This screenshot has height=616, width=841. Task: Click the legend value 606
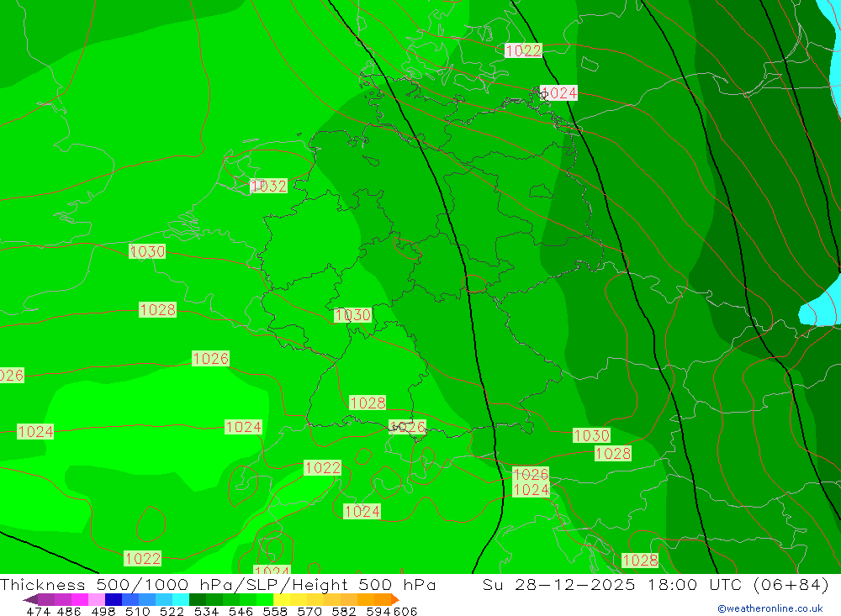click(x=405, y=612)
